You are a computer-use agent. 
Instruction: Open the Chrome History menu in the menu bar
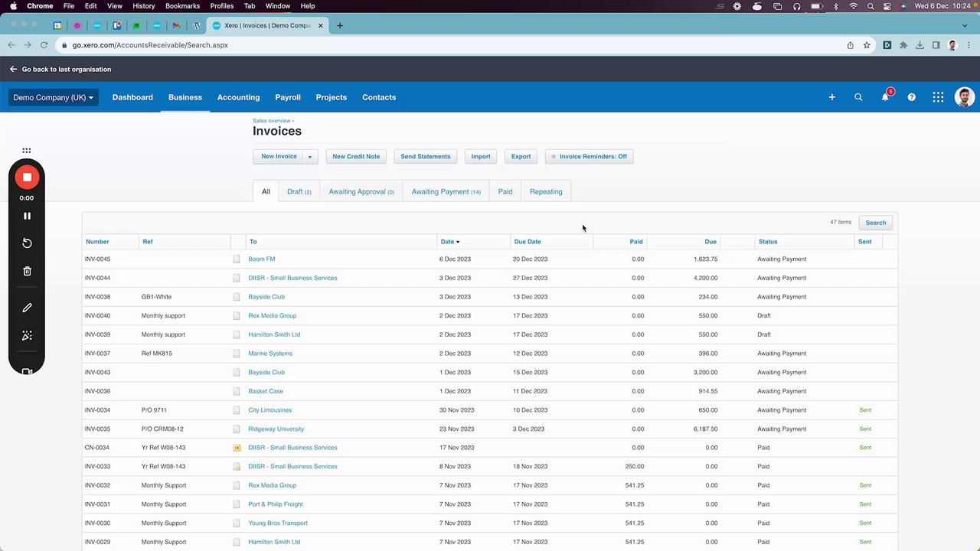143,6
